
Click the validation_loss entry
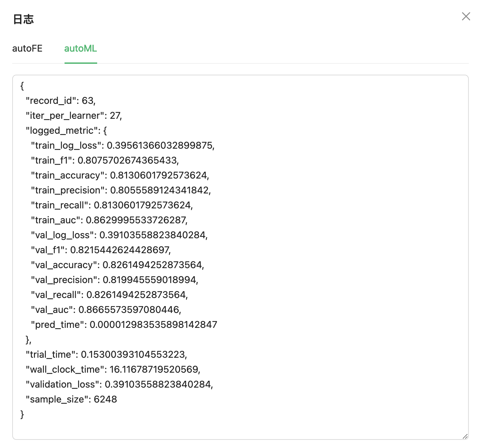click(x=119, y=385)
